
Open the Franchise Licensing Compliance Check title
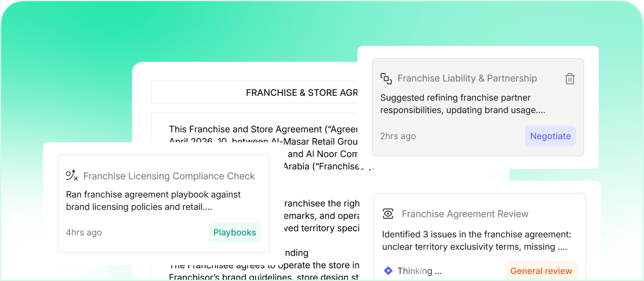tap(169, 176)
